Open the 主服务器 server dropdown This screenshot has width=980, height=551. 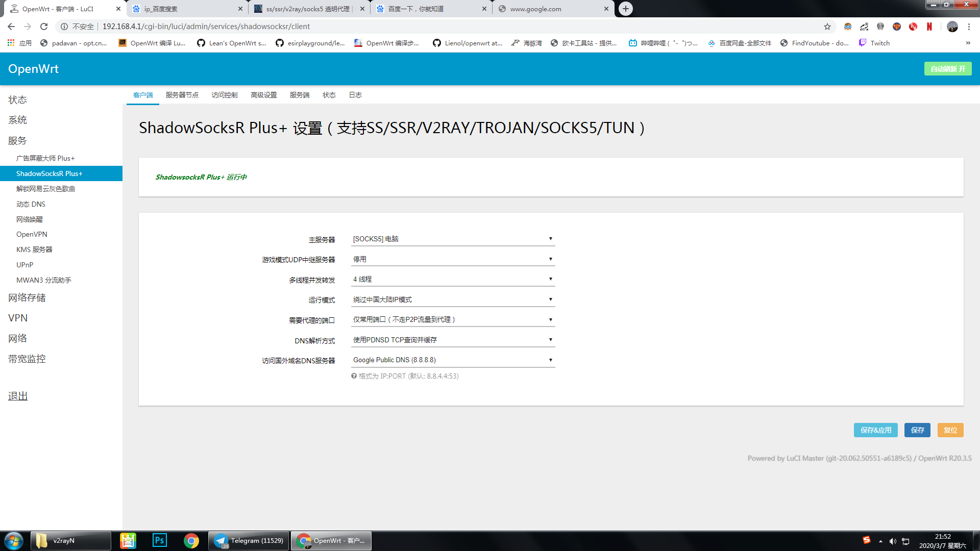click(x=452, y=238)
